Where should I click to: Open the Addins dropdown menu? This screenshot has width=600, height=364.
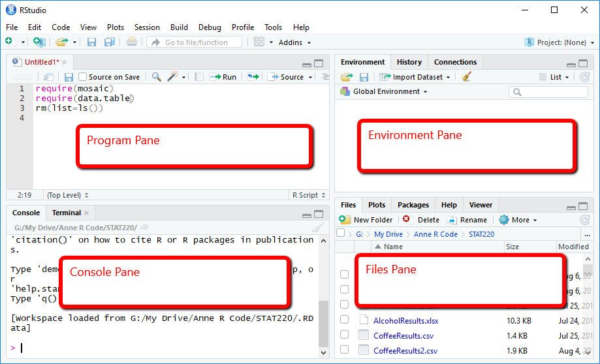[295, 42]
